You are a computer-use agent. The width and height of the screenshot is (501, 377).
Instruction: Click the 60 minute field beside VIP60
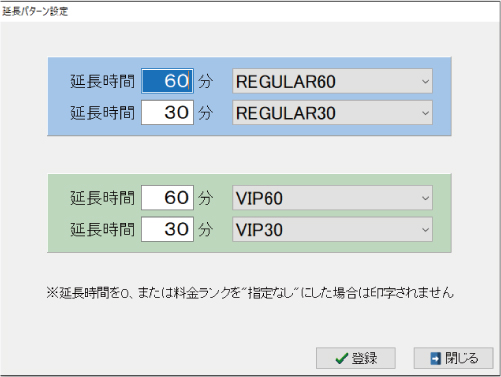(167, 198)
